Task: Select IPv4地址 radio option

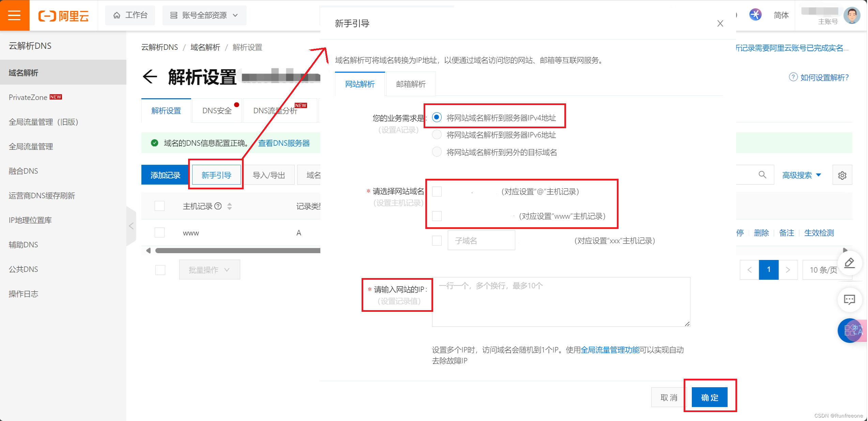Action: [437, 117]
